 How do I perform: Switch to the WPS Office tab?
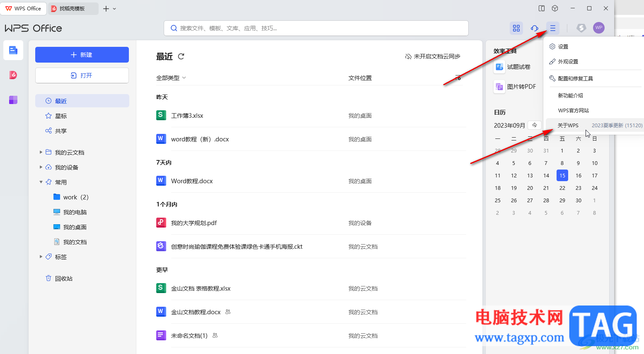[24, 8]
